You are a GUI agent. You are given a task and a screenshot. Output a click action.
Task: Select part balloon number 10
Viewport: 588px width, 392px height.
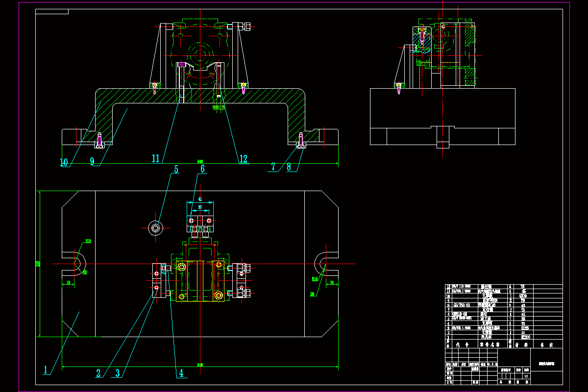coord(64,163)
